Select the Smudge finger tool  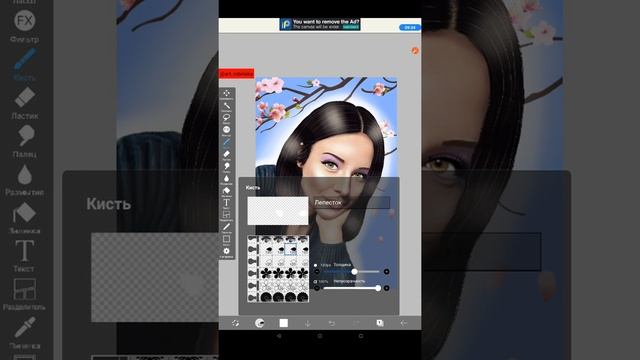pos(227,166)
